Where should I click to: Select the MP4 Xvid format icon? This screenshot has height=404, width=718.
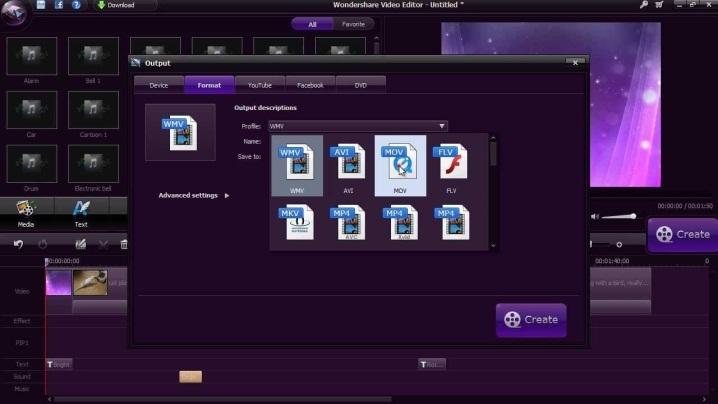pos(401,223)
